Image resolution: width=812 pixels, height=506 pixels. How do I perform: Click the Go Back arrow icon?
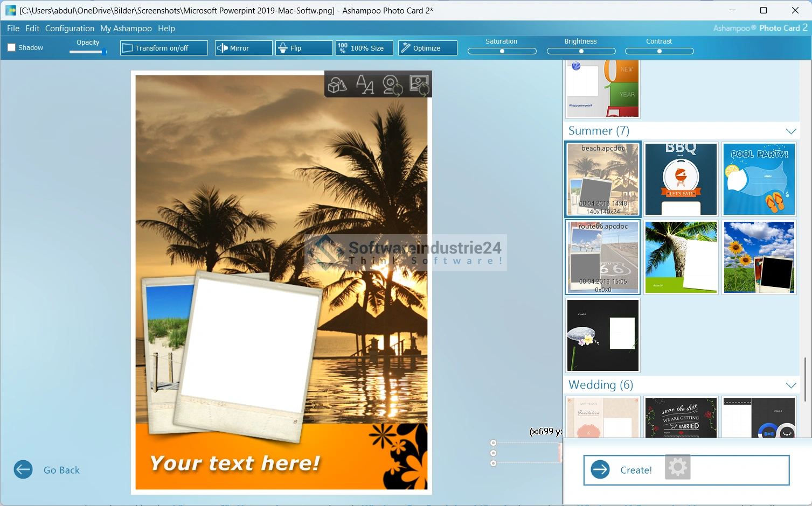[23, 470]
